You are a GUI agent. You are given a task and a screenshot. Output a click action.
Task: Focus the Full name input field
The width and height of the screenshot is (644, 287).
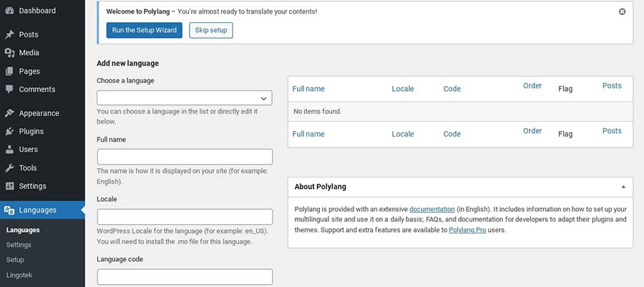185,157
